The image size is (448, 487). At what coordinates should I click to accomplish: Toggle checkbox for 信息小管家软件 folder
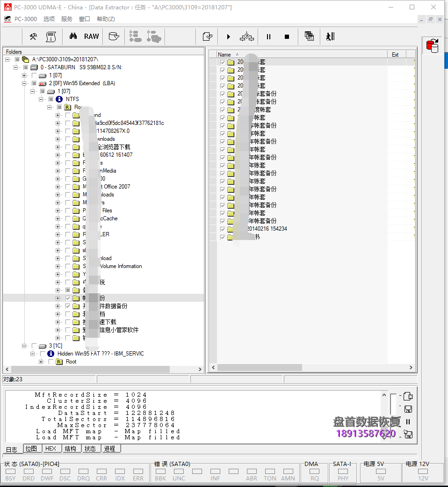(68, 330)
